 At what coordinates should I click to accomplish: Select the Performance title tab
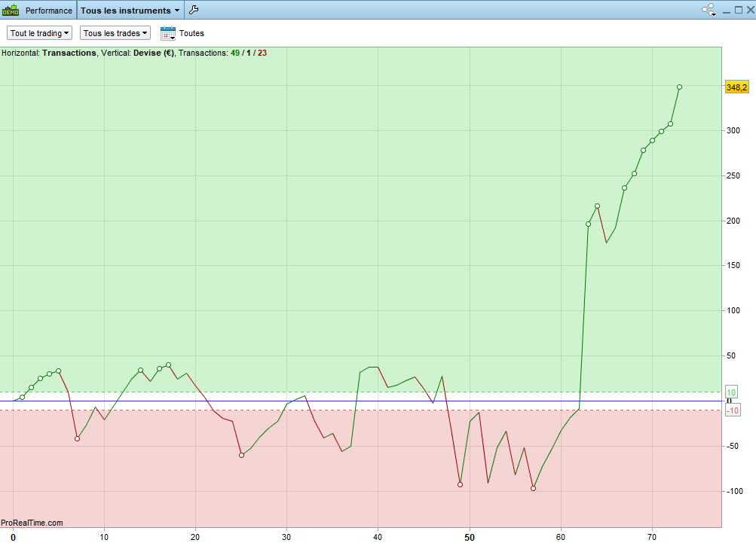click(x=49, y=10)
